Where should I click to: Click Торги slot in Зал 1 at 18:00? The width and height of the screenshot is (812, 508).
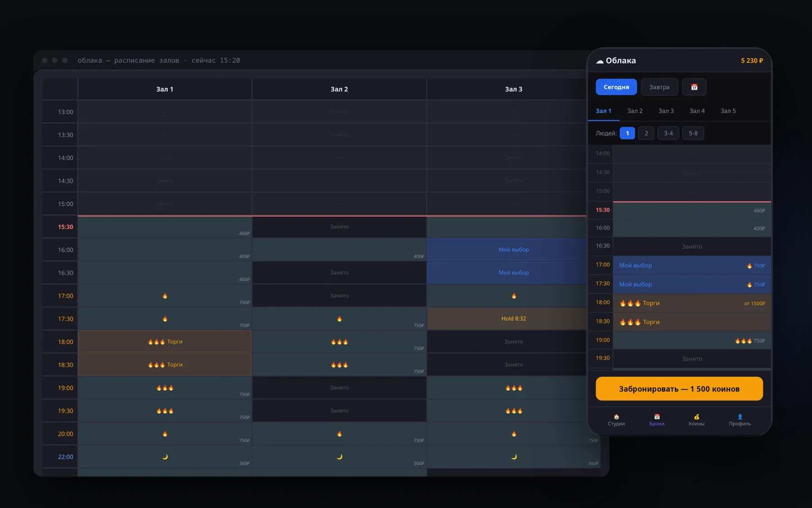165,342
